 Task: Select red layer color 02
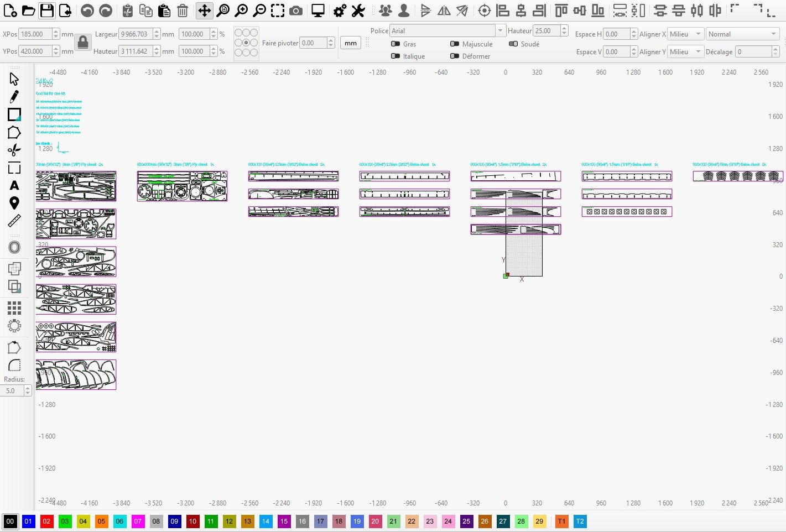pyautogui.click(x=46, y=521)
